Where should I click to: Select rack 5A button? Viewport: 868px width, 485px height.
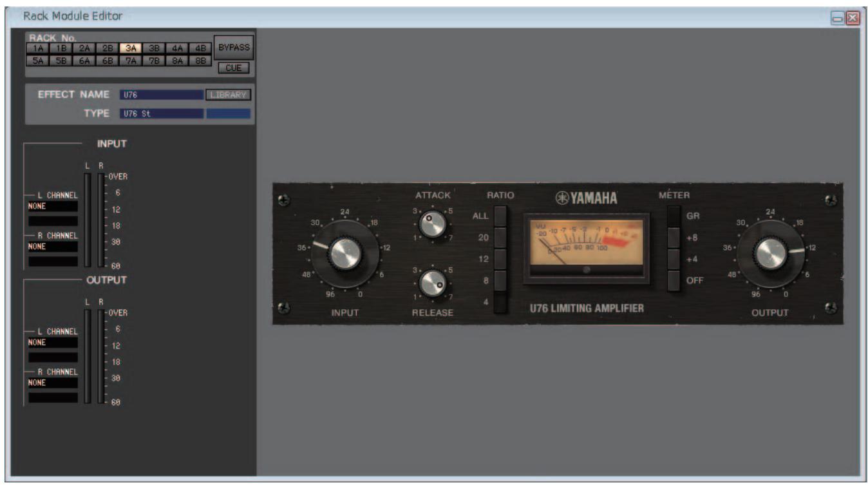pos(37,60)
